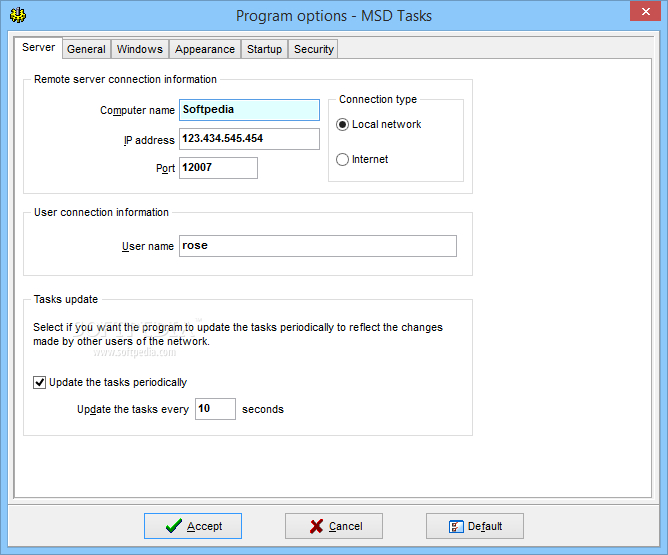Image resolution: width=668 pixels, height=555 pixels.
Task: Click the 'seconds' unit label
Action: click(x=263, y=409)
